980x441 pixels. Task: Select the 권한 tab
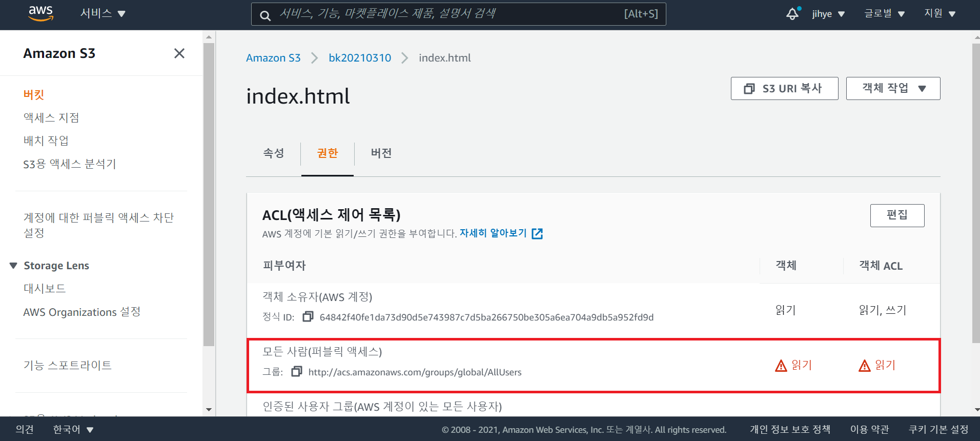pos(328,153)
